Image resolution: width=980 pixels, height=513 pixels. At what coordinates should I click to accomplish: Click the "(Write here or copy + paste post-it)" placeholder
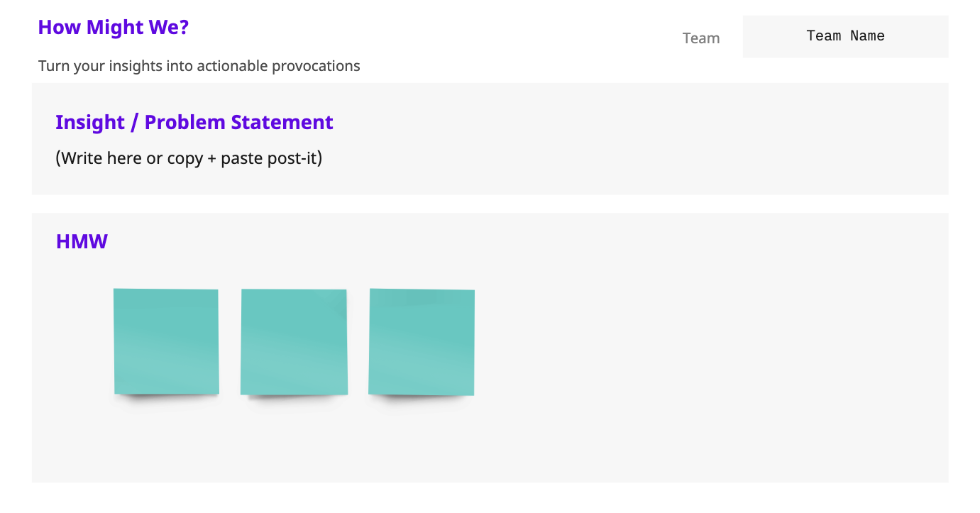(189, 158)
